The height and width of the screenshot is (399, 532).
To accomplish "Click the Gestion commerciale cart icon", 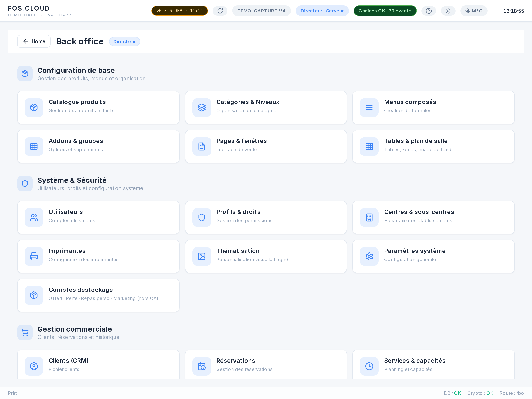I will pyautogui.click(x=25, y=333).
